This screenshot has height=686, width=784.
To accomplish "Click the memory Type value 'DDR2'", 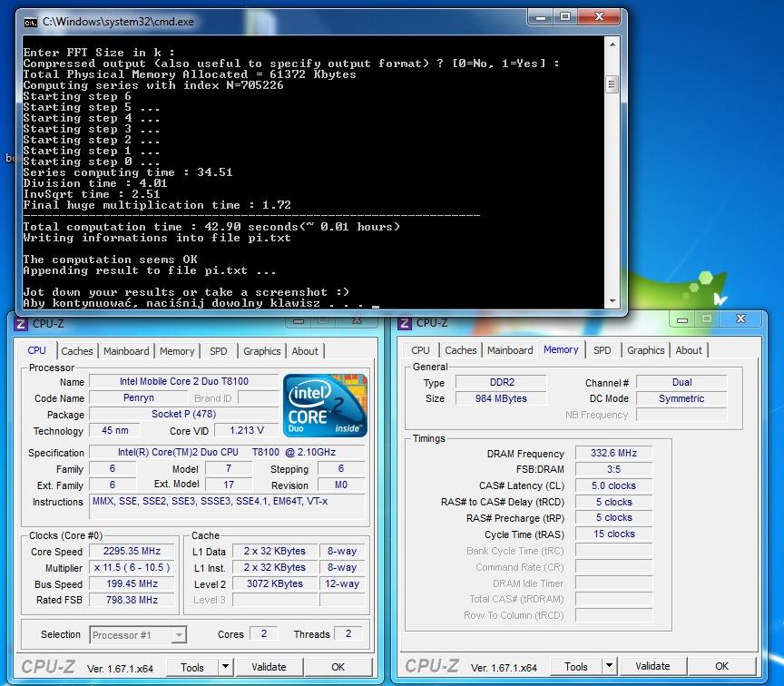I will 502,382.
